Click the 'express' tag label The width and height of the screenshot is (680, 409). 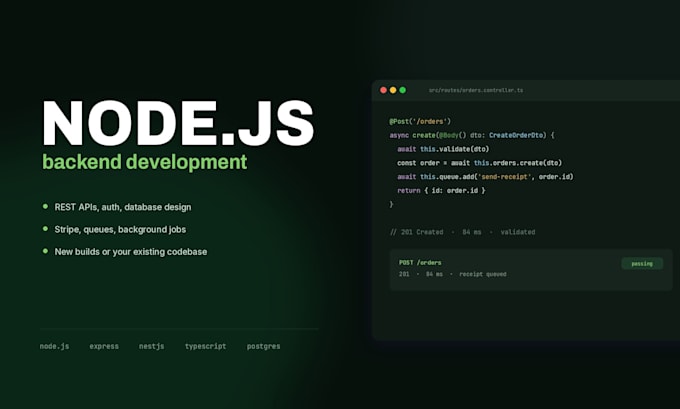[x=104, y=346]
